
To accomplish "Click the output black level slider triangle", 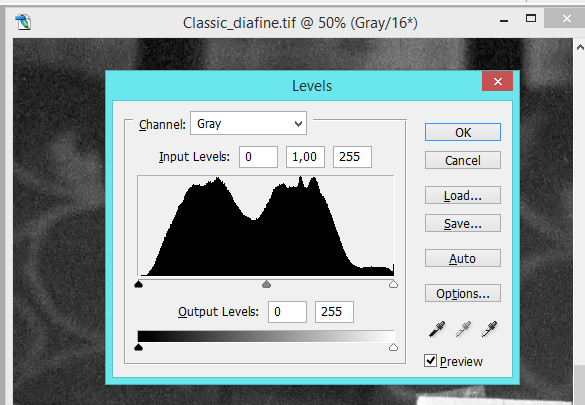I will pyautogui.click(x=138, y=348).
